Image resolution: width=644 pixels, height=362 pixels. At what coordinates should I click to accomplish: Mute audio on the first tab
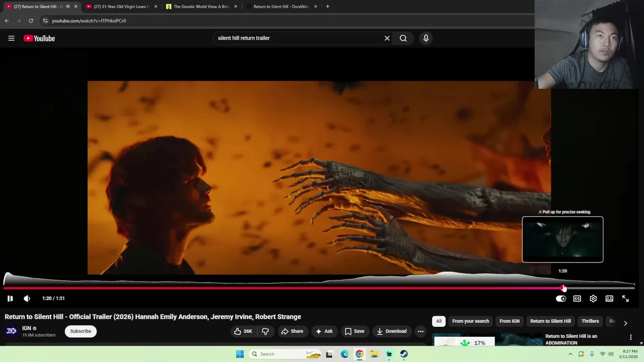[68, 7]
